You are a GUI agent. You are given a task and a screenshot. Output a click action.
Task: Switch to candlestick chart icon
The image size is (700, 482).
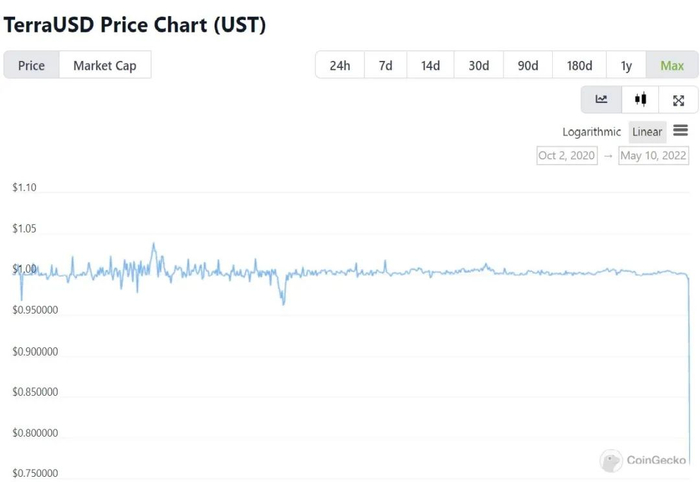(x=640, y=99)
